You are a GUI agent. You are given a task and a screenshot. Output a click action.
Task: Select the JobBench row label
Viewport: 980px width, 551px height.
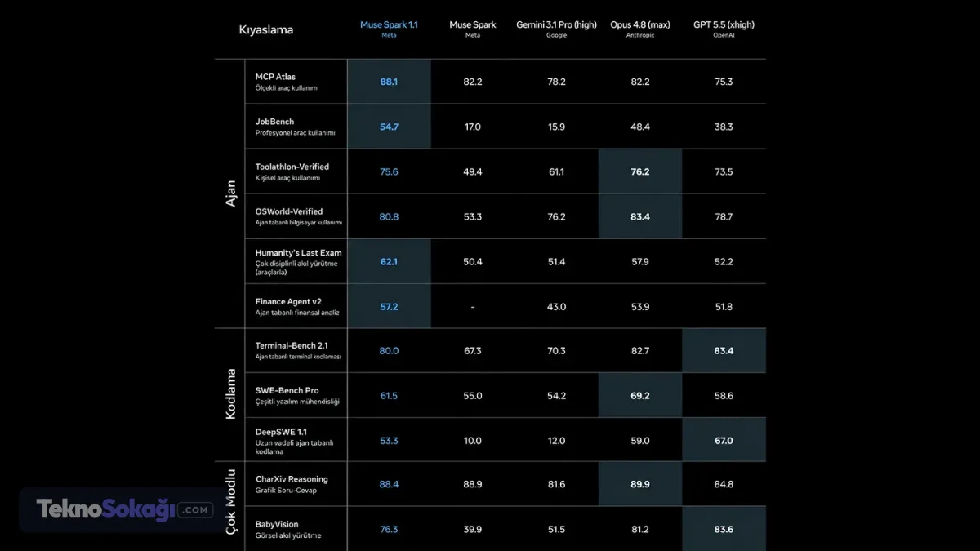click(296, 127)
